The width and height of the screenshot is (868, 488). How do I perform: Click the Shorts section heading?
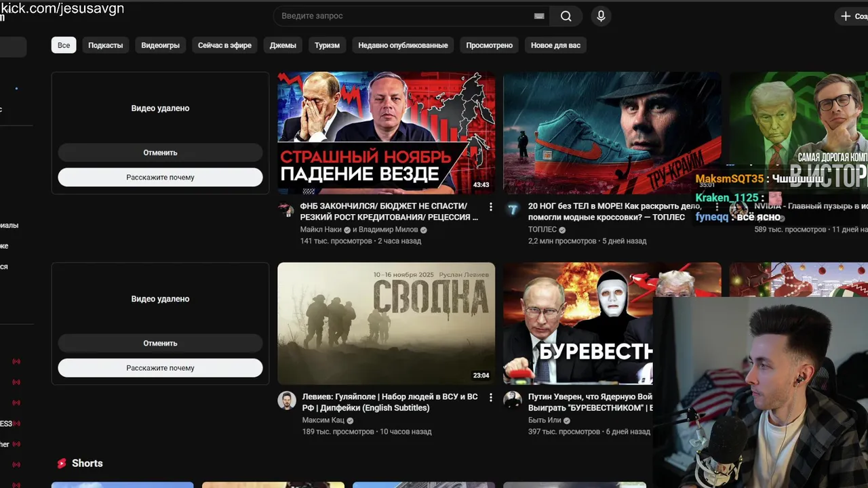coord(87,464)
